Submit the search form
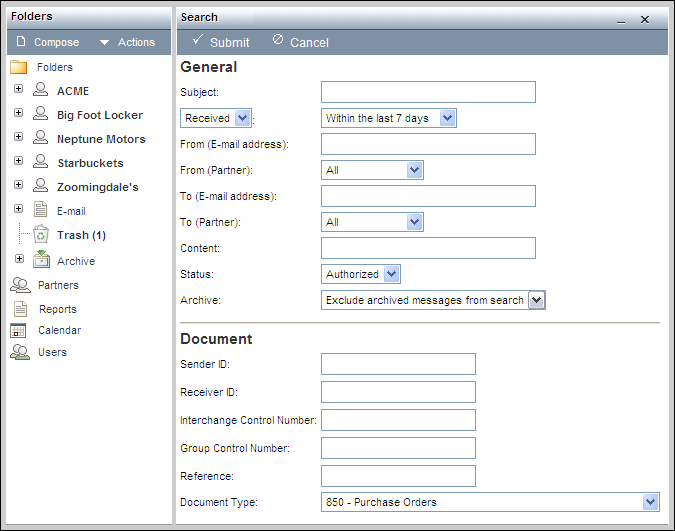This screenshot has width=675, height=531. [x=220, y=42]
